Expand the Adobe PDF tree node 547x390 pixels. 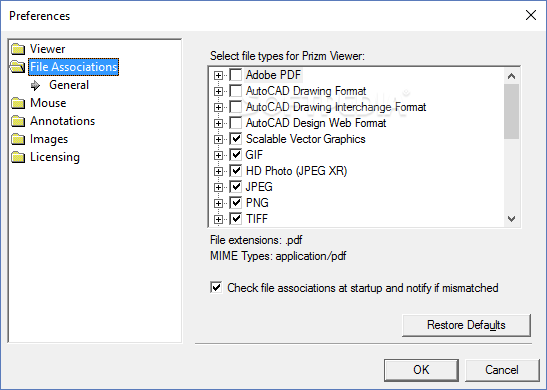(x=218, y=75)
